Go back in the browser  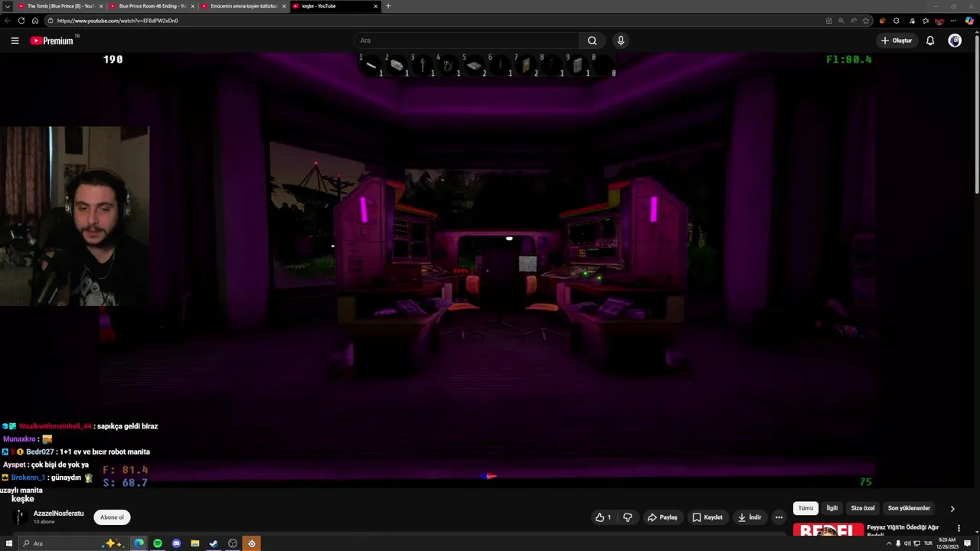(8, 21)
